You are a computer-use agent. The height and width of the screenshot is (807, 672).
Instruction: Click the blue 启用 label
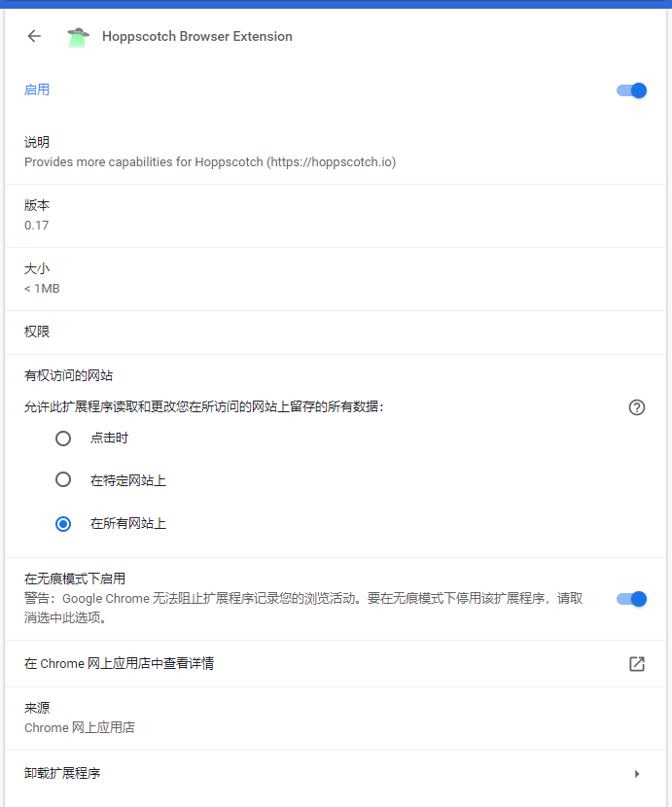pyautogui.click(x=37, y=89)
